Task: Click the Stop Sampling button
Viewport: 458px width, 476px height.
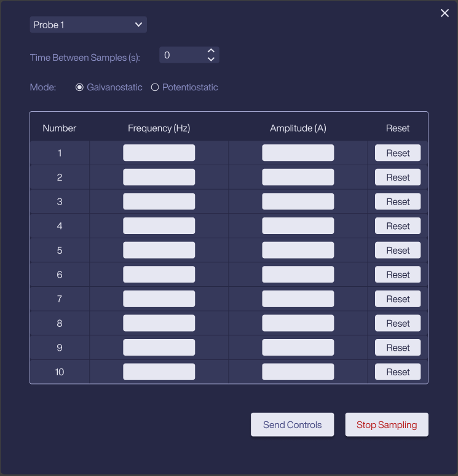Action: [387, 424]
